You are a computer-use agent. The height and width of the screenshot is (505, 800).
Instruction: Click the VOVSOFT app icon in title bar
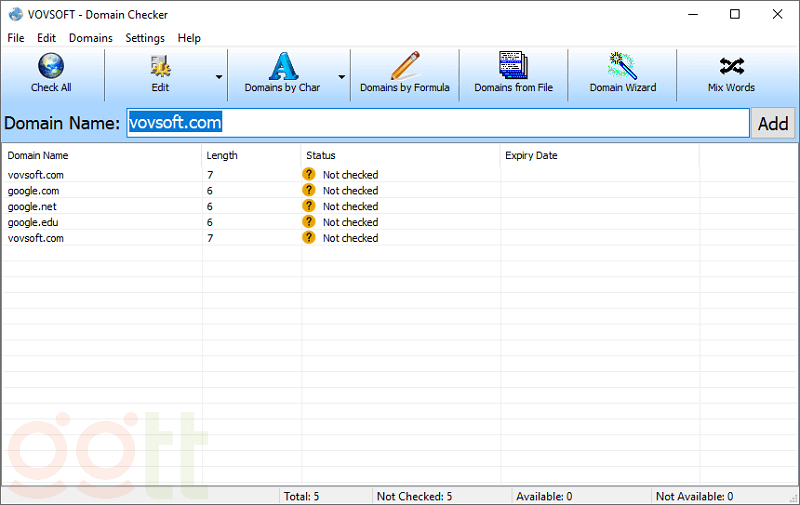[x=16, y=14]
